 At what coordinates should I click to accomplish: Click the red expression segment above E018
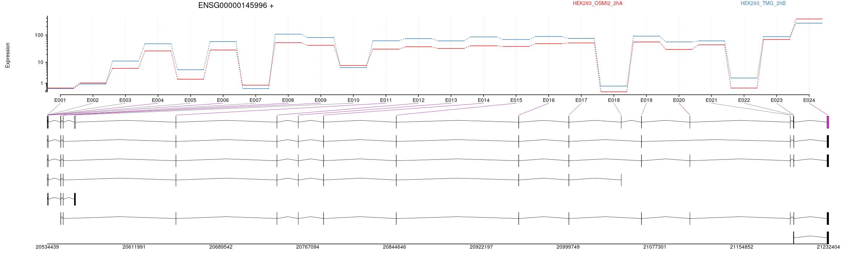click(614, 92)
